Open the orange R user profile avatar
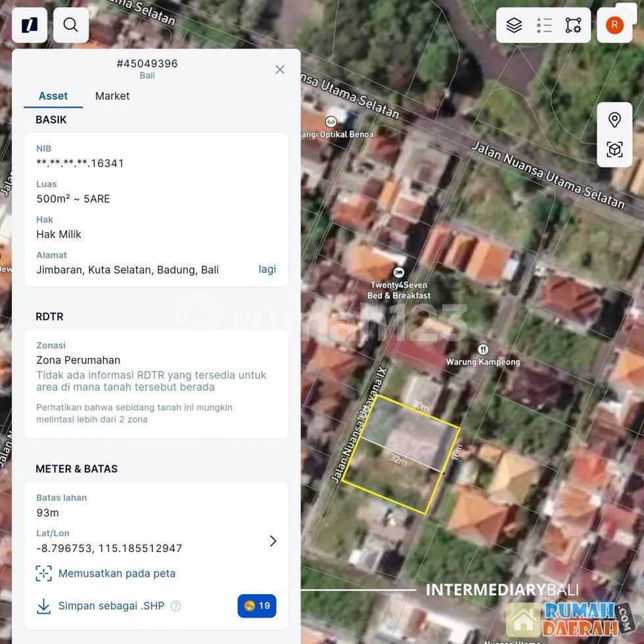This screenshot has width=644, height=644. [614, 25]
